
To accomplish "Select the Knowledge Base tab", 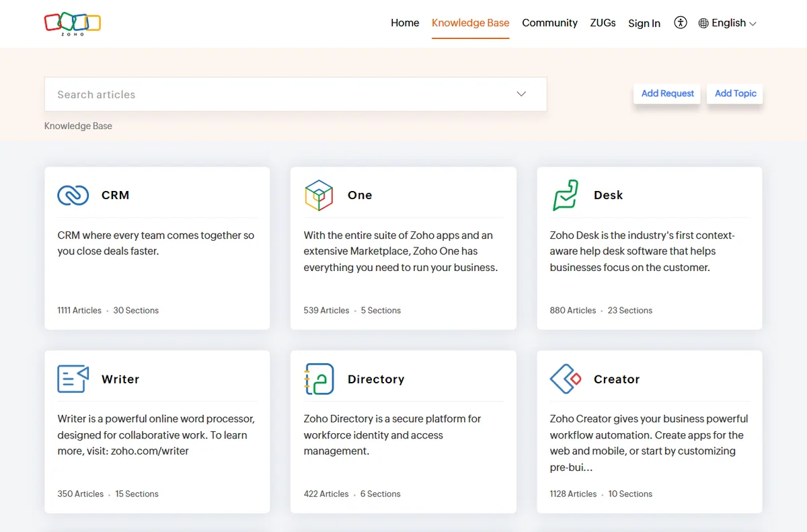I will pos(470,23).
